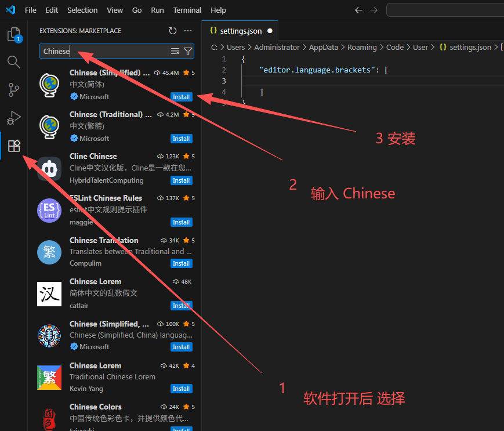504x431 pixels.
Task: Go back using navigation arrow
Action: (358, 10)
